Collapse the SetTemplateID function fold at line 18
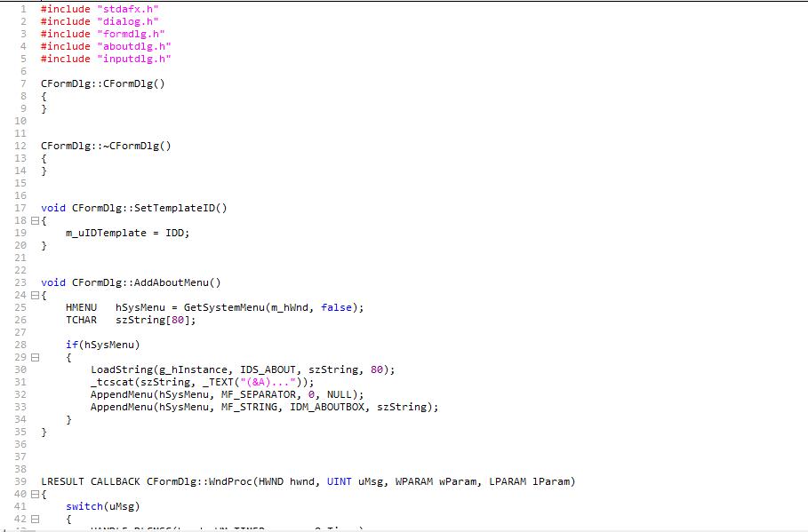The image size is (808, 532). point(35,220)
